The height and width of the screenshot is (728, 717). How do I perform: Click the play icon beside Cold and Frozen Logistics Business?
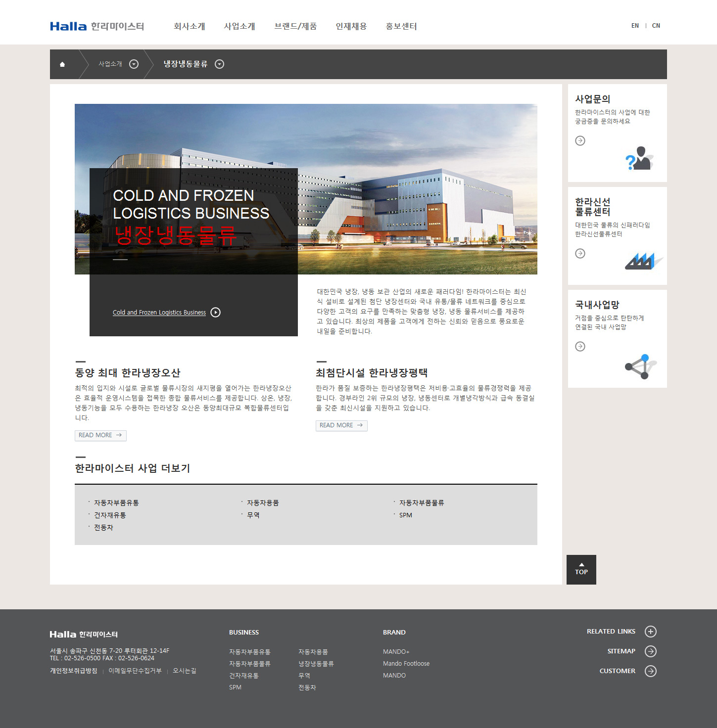pyautogui.click(x=215, y=313)
